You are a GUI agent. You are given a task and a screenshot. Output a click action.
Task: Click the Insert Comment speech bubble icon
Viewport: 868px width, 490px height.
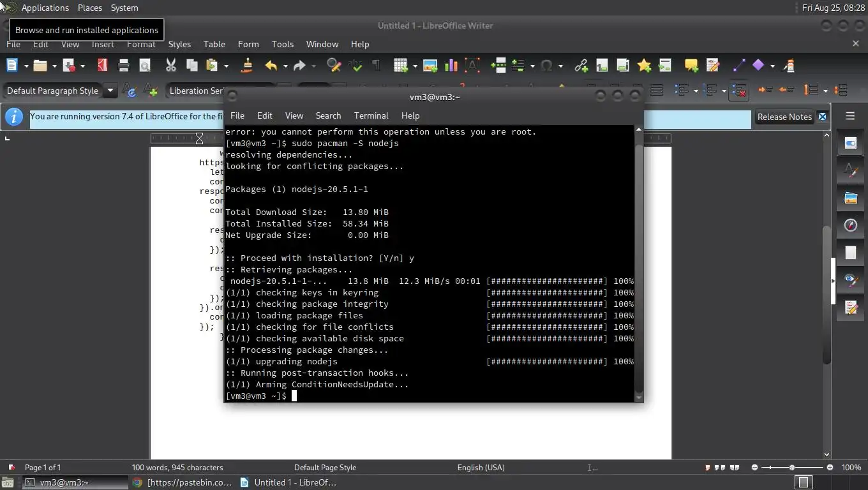click(x=691, y=65)
